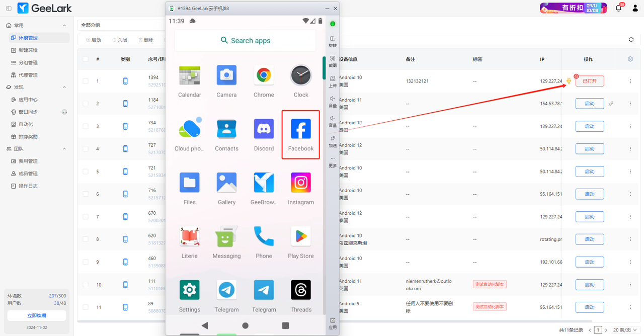Open more actions menu for row 2

(x=630, y=104)
